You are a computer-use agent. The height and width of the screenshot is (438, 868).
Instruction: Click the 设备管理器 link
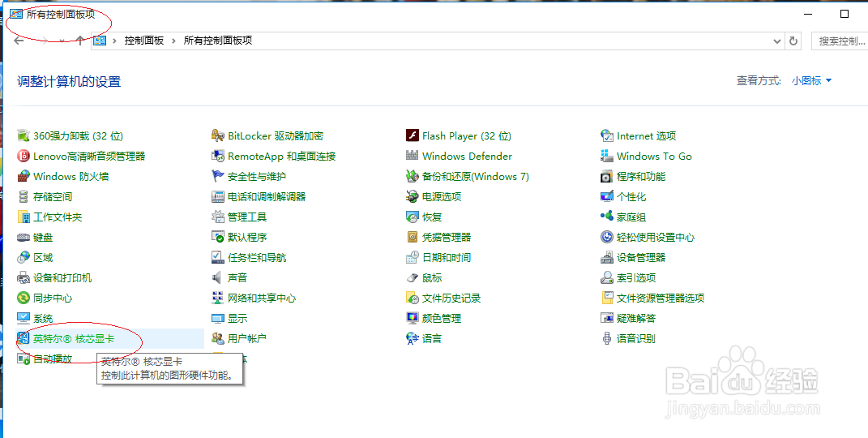(x=641, y=257)
